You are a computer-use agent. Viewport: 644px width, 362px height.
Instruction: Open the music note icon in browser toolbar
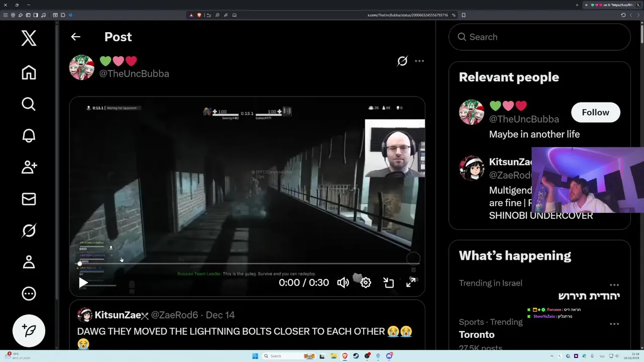pyautogui.click(x=43, y=15)
